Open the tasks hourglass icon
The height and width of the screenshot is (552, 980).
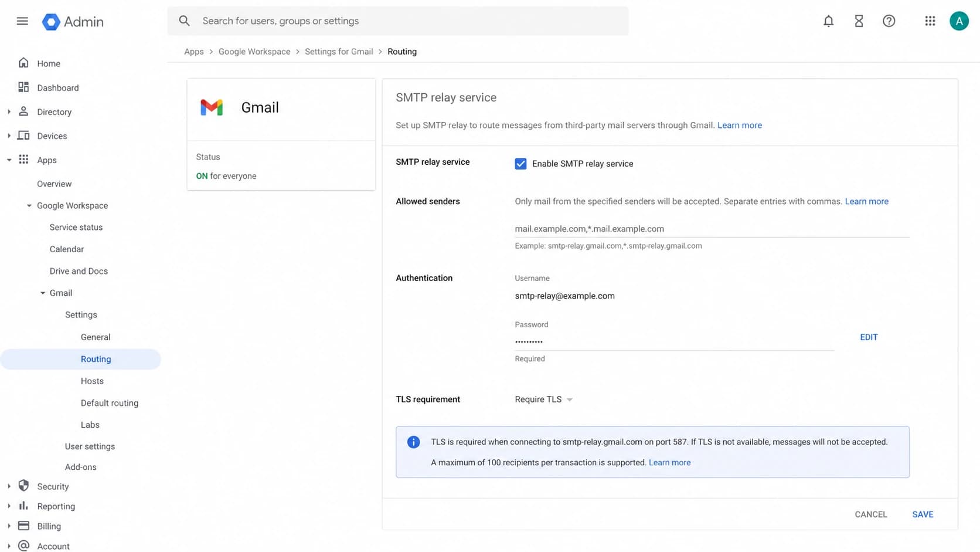coord(859,21)
